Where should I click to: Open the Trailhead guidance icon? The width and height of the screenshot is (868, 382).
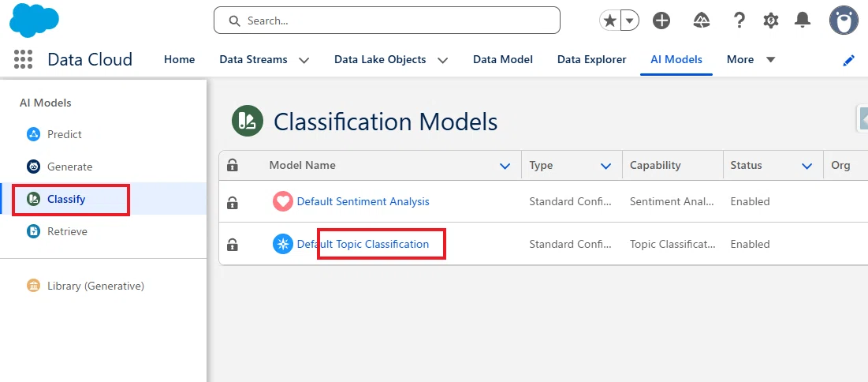tap(702, 21)
